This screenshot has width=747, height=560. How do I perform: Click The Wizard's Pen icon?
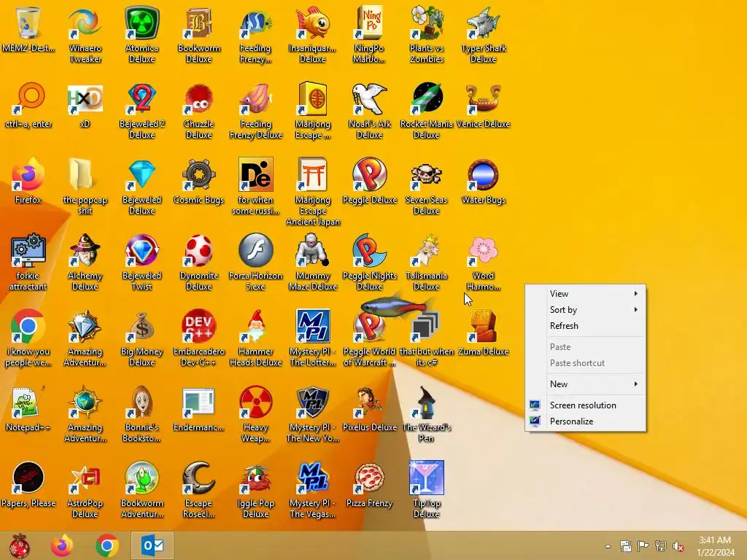click(426, 402)
